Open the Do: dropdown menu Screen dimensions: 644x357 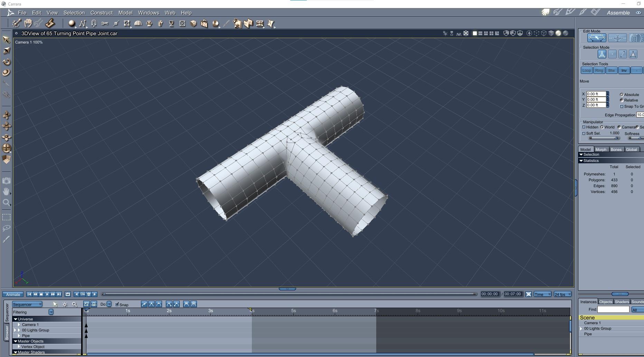109,304
